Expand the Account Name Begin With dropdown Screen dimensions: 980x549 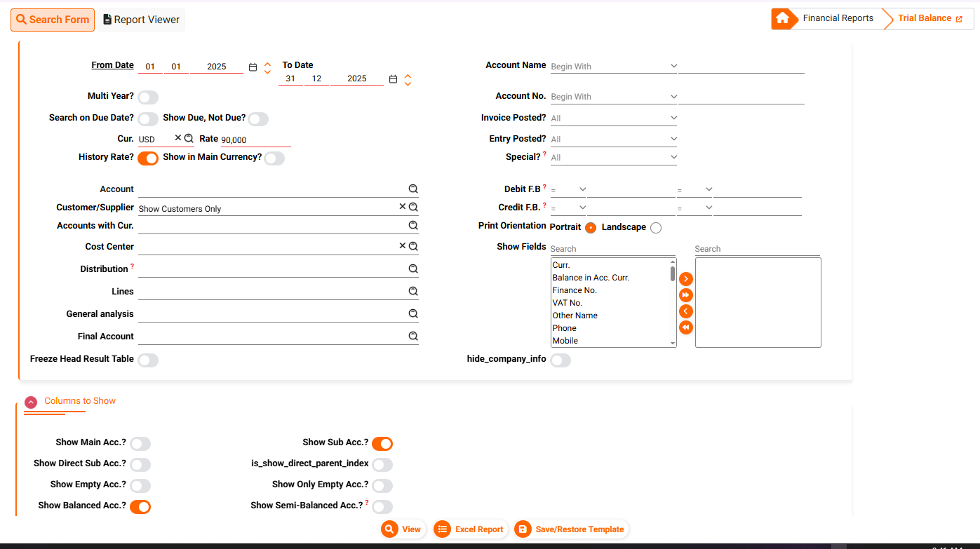coord(613,67)
